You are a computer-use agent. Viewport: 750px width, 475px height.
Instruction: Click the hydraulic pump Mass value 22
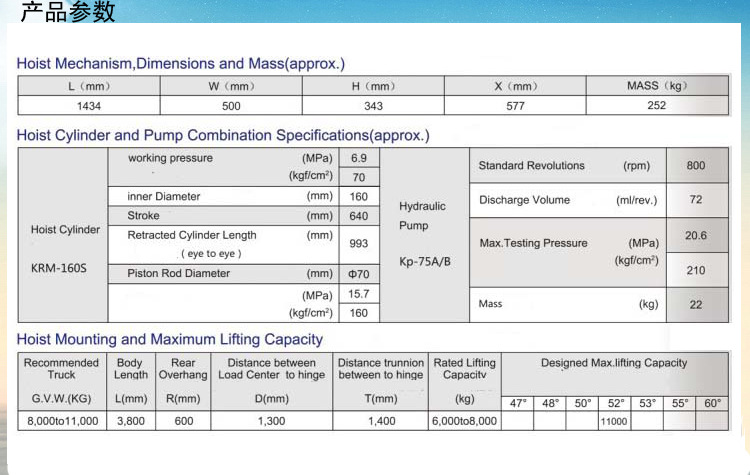[695, 304]
